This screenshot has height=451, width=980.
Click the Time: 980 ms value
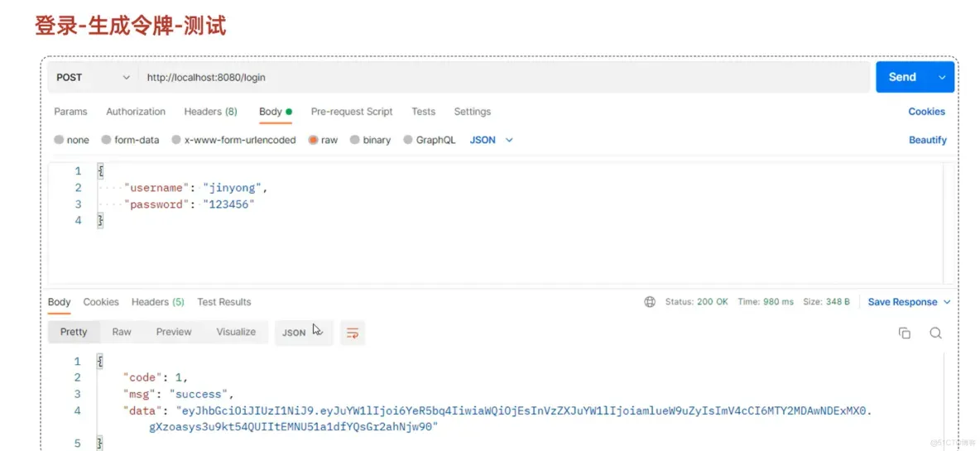(x=766, y=302)
